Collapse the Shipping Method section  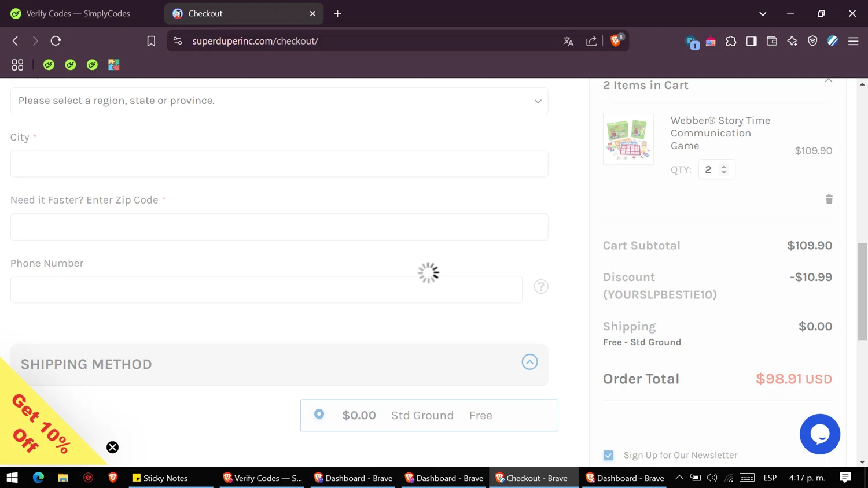pos(529,362)
